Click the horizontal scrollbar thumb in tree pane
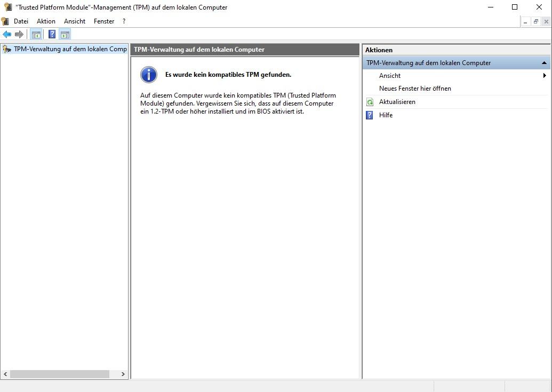Screen dimensions: 552x392 pos(60,374)
